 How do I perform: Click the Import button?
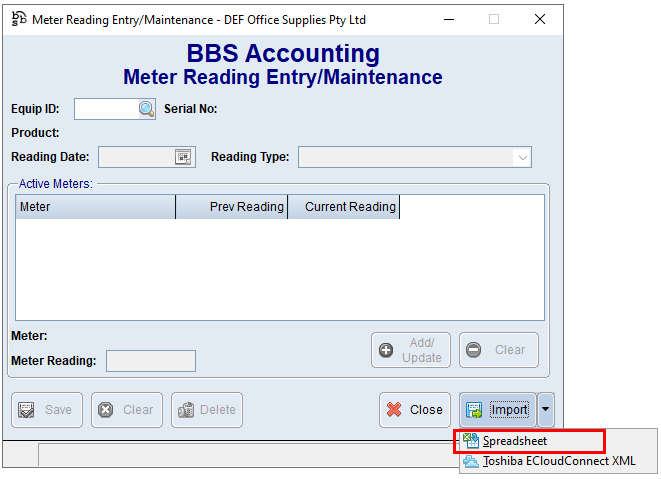pyautogui.click(x=498, y=409)
